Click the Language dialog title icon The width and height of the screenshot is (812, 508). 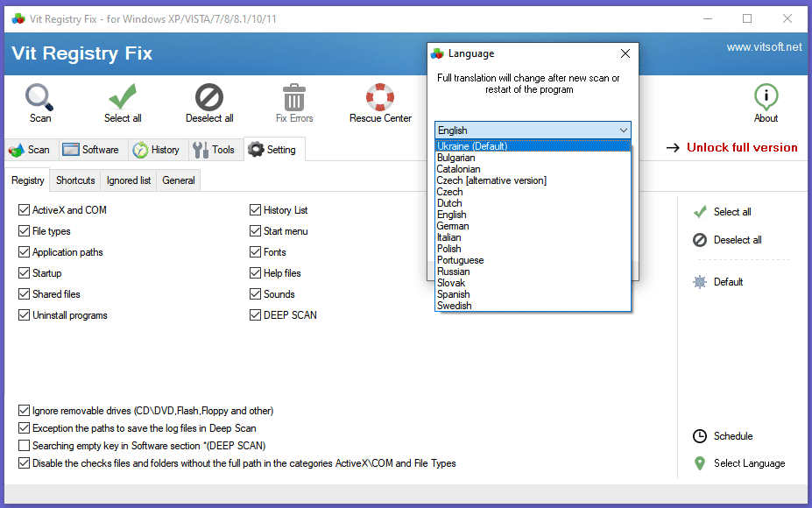[438, 53]
